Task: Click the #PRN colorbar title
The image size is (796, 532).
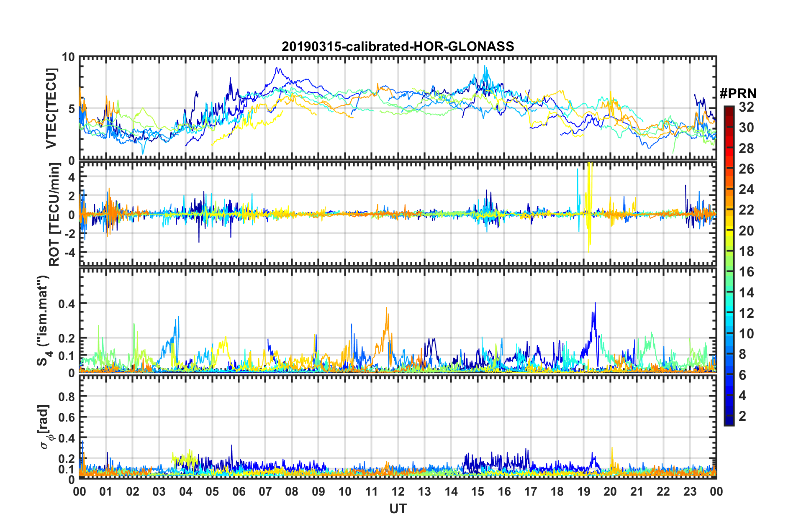Action: coord(738,94)
